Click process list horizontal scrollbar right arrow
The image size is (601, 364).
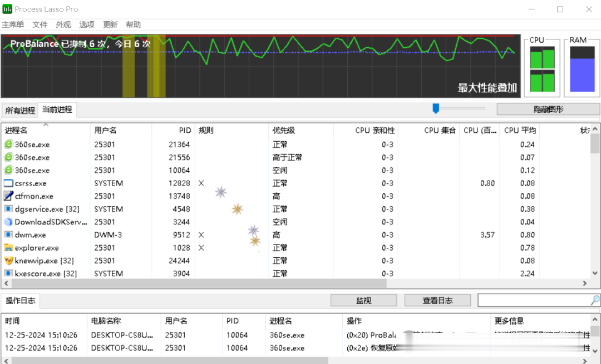[585, 283]
